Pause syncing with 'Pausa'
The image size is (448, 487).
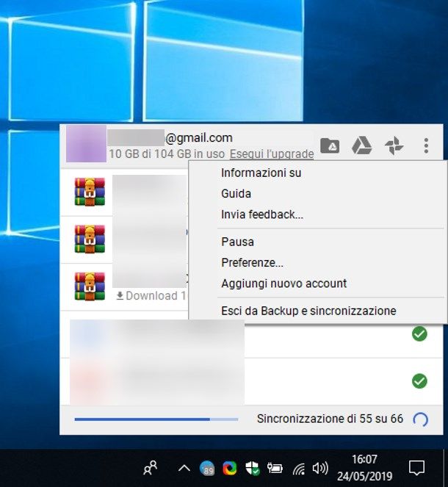237,242
